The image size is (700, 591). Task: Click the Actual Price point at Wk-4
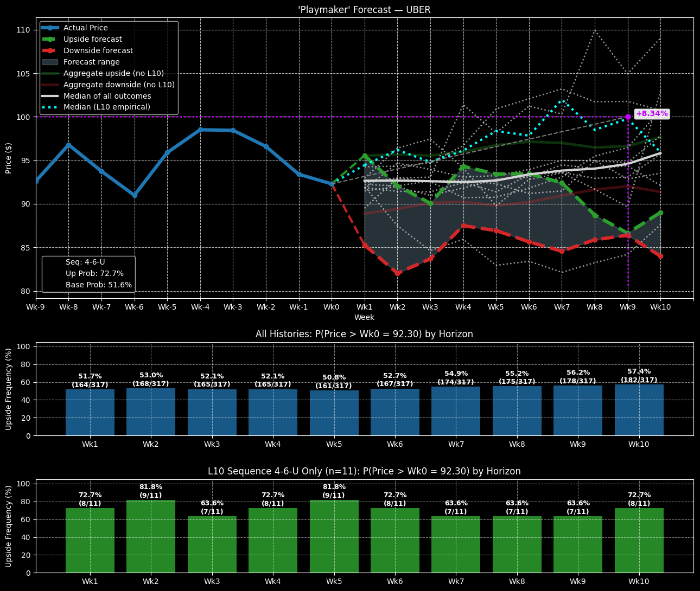pyautogui.click(x=200, y=130)
